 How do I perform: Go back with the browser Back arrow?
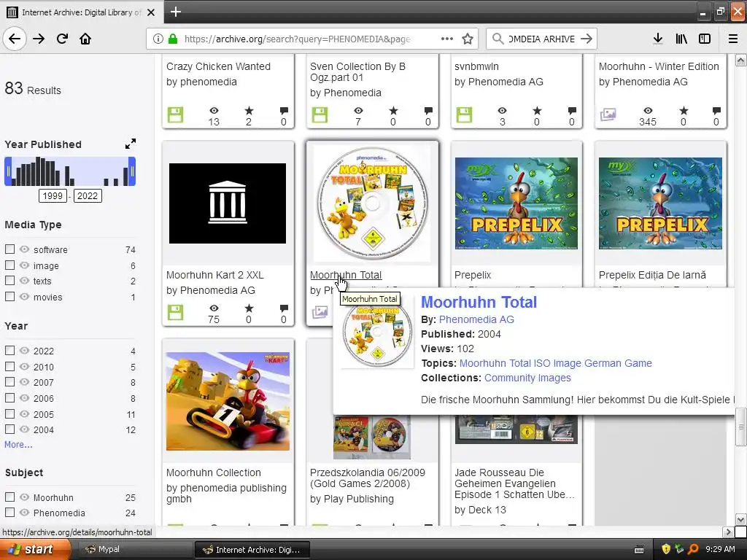15,39
